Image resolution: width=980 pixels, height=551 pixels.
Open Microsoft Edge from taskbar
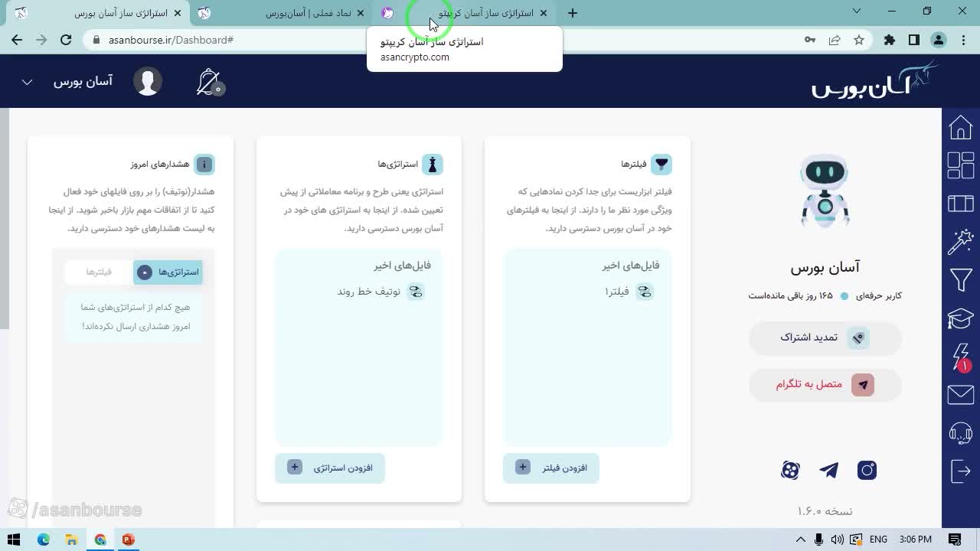(44, 540)
